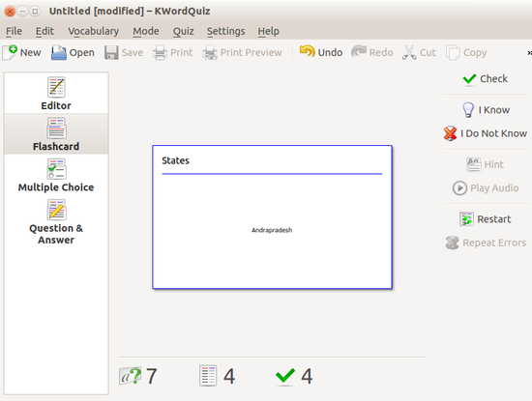
Task: Click the States heading on the flashcard
Action: point(175,160)
